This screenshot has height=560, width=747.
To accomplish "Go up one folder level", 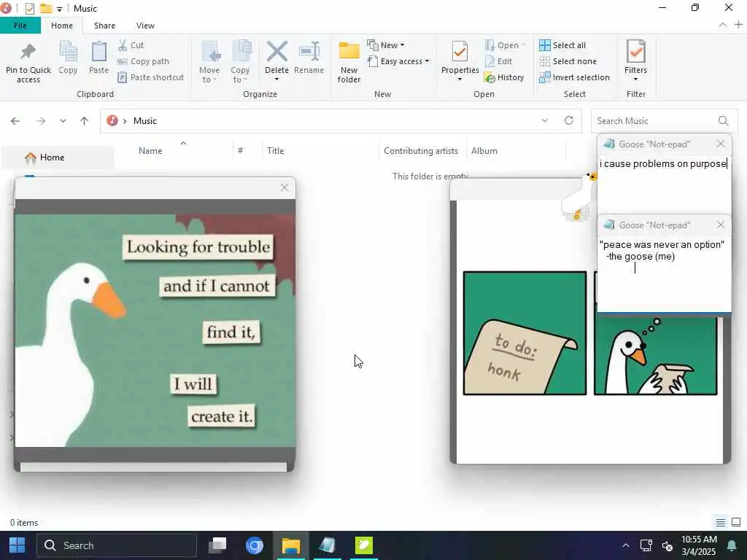I will (85, 121).
